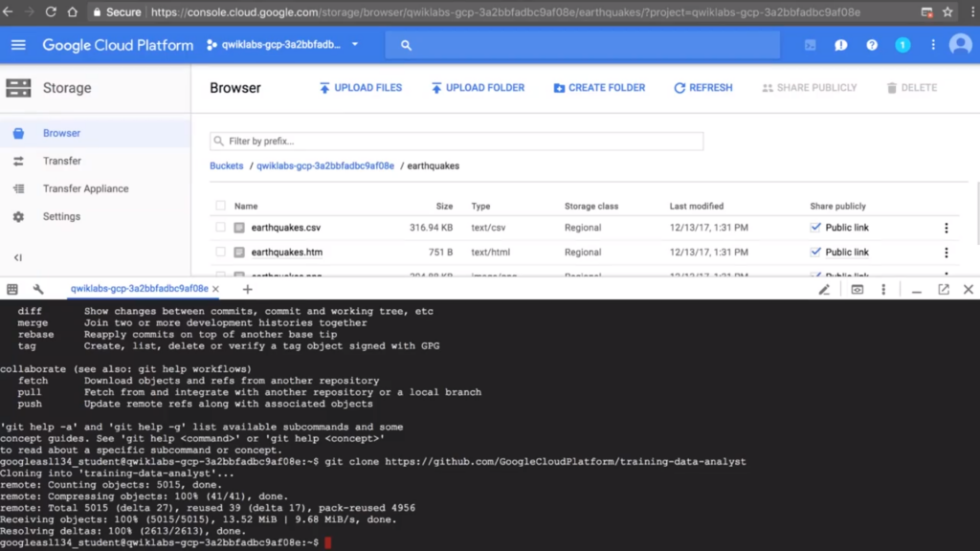Toggle Public link checkbox for earthquakes.htm
This screenshot has width=980, height=551.
click(x=815, y=252)
